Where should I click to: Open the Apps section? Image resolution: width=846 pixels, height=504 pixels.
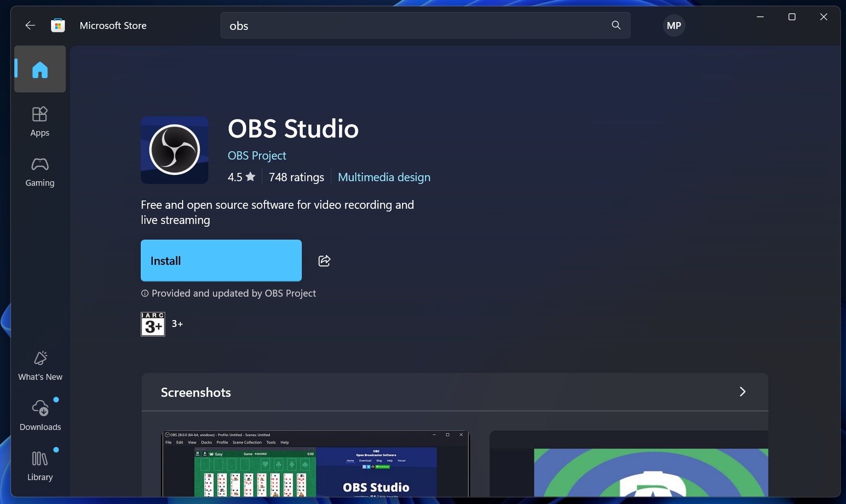tap(40, 122)
